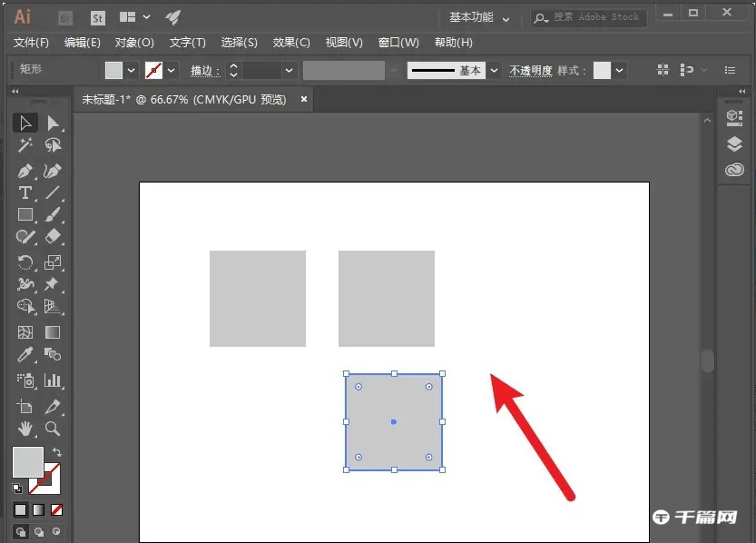Image resolution: width=756 pixels, height=543 pixels.
Task: Open the Creative Cloud Libraries panel
Action: click(x=735, y=169)
